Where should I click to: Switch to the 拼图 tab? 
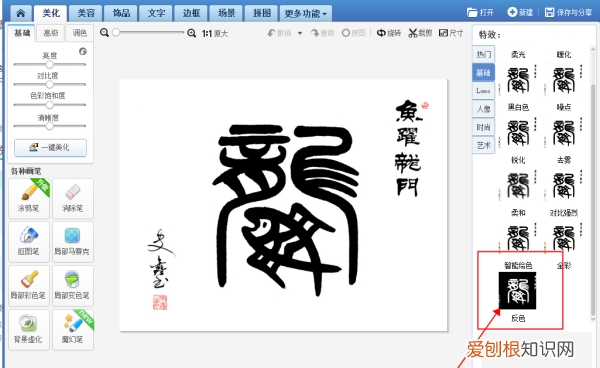(262, 13)
